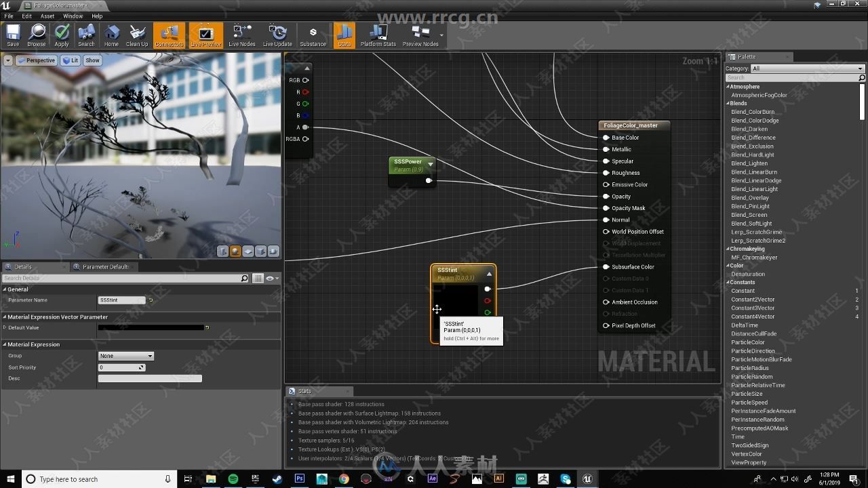Collapse the Constants category in Palette
The image size is (868, 488).
[x=728, y=283]
